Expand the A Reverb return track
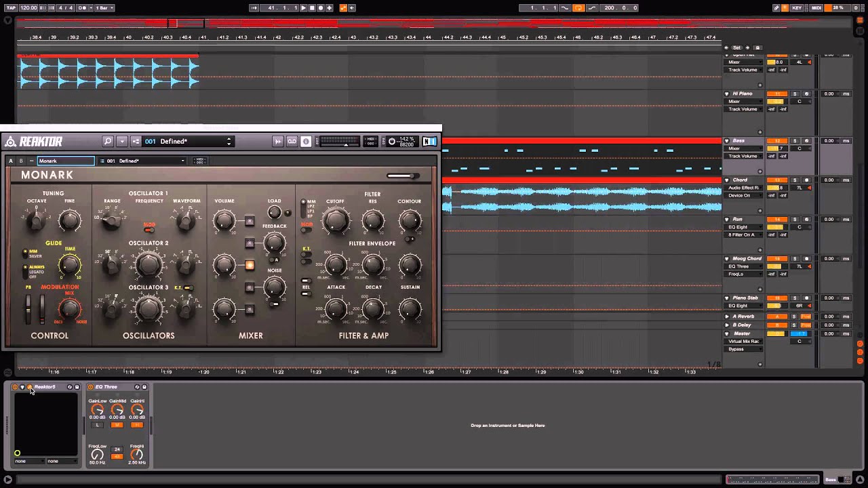 (727, 317)
